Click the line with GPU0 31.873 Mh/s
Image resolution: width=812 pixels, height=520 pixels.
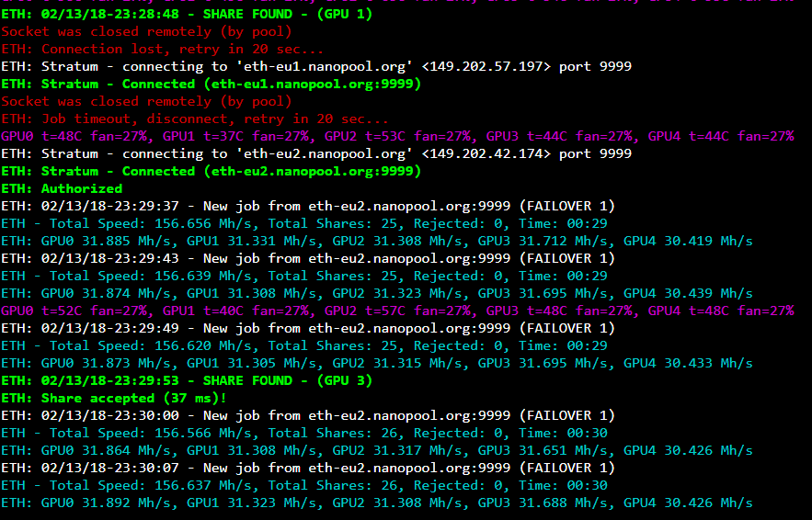click(x=377, y=363)
